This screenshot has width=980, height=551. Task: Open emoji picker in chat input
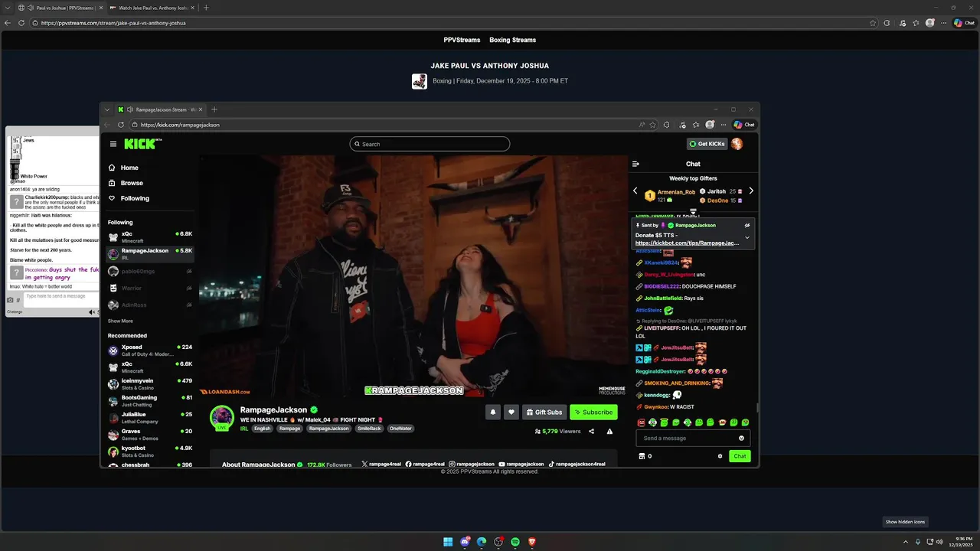741,439
